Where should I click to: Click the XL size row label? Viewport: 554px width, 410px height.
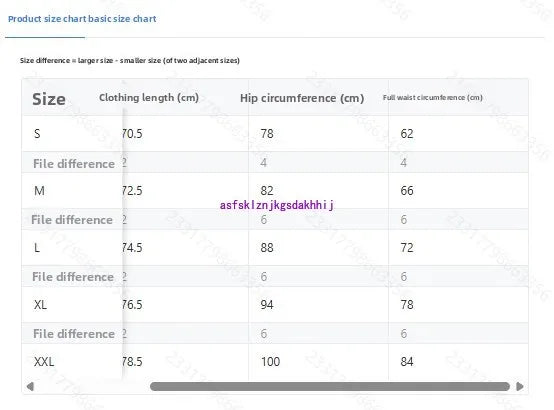pos(40,305)
